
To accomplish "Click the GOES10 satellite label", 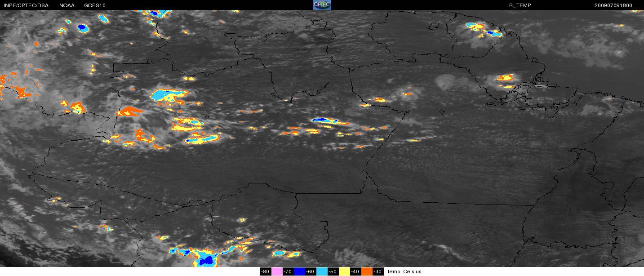I will coord(94,5).
